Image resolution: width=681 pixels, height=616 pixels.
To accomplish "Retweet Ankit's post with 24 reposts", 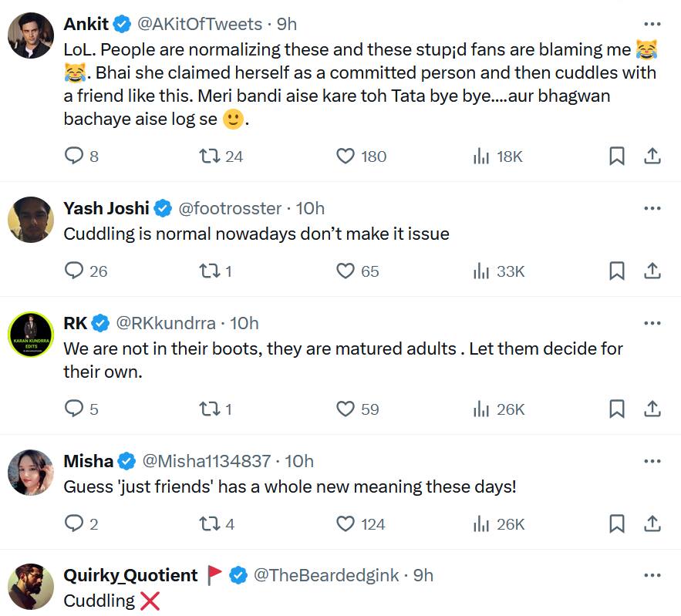I will click(x=209, y=157).
